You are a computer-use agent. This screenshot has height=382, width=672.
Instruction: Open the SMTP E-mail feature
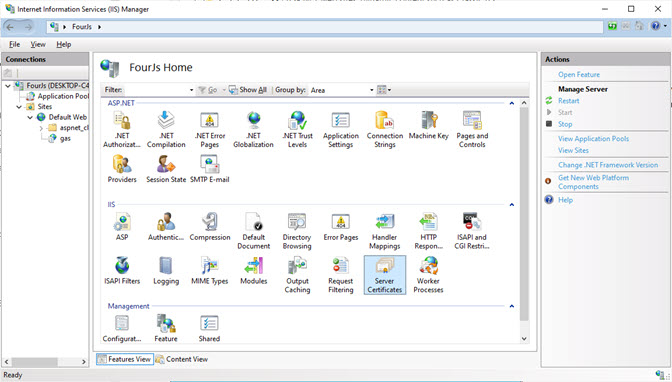coord(210,169)
